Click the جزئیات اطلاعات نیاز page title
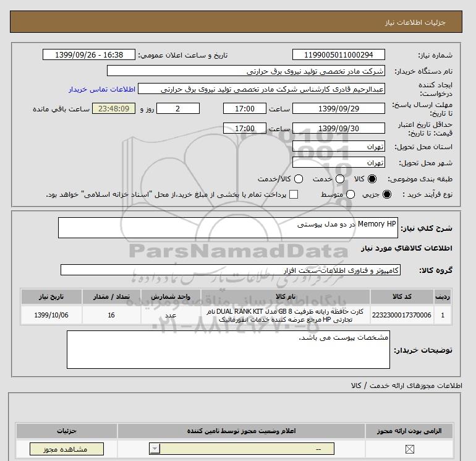The height and width of the screenshot is (461, 476). [x=415, y=22]
